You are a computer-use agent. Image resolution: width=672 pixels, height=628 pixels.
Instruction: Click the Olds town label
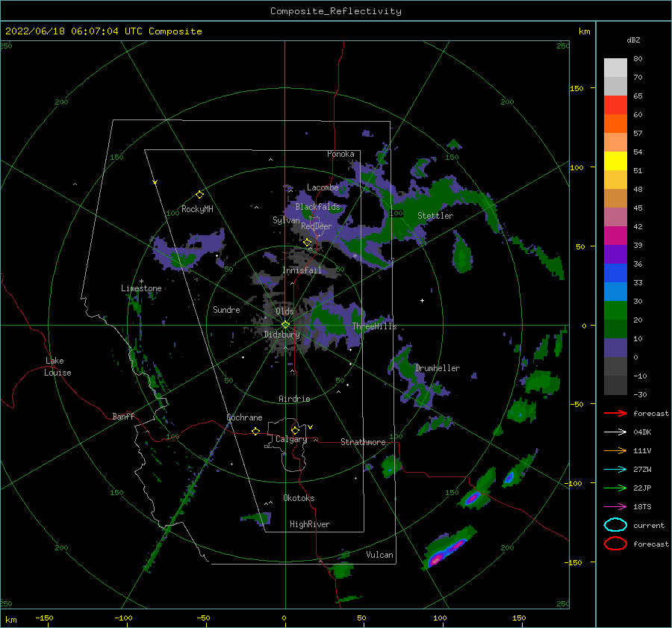[284, 311]
